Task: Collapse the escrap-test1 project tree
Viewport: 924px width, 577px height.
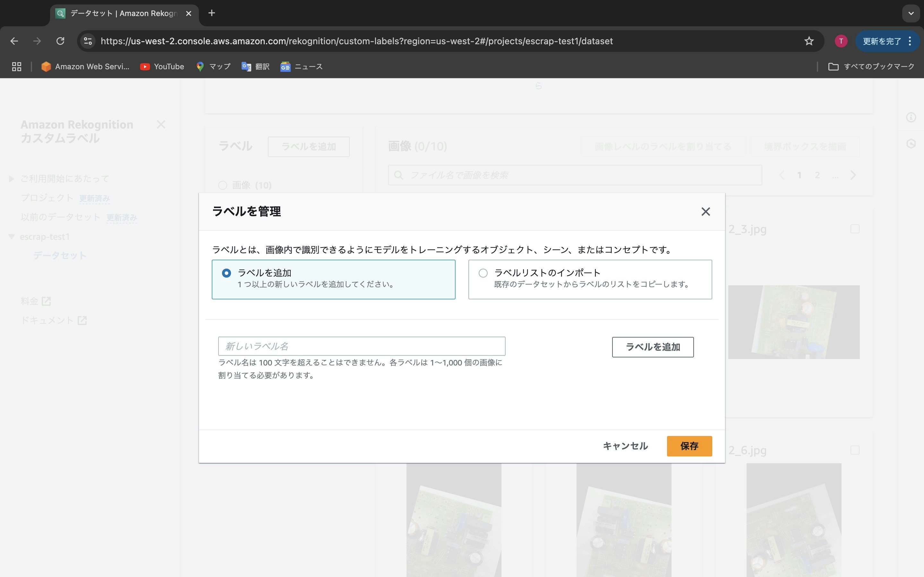Action: 12,236
